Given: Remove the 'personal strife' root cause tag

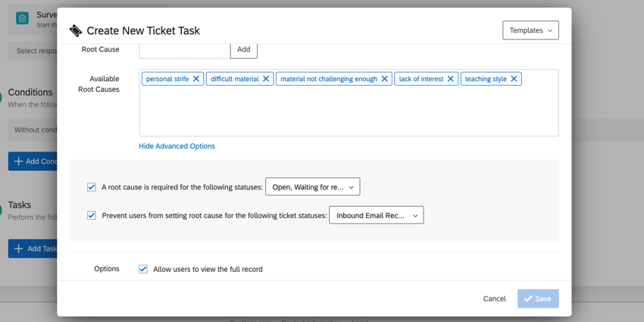Looking at the screenshot, I should 196,79.
